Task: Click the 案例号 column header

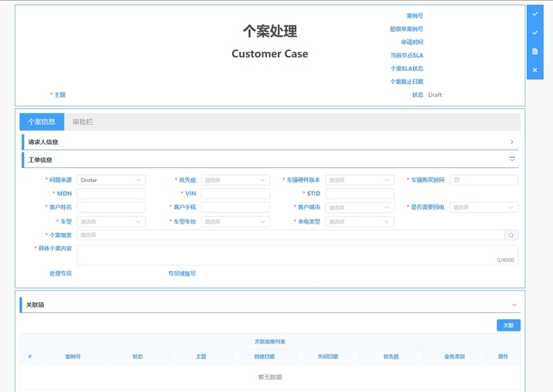Action: 73,356
